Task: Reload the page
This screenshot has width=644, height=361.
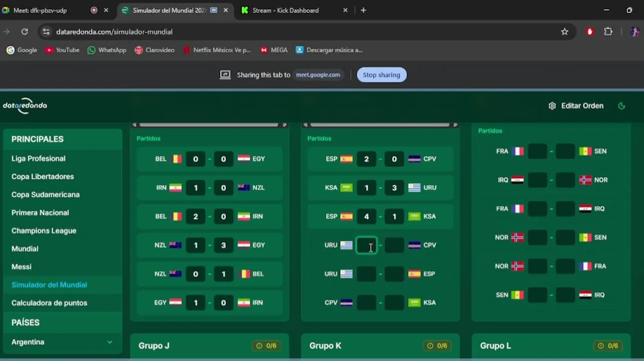Action: click(x=24, y=32)
